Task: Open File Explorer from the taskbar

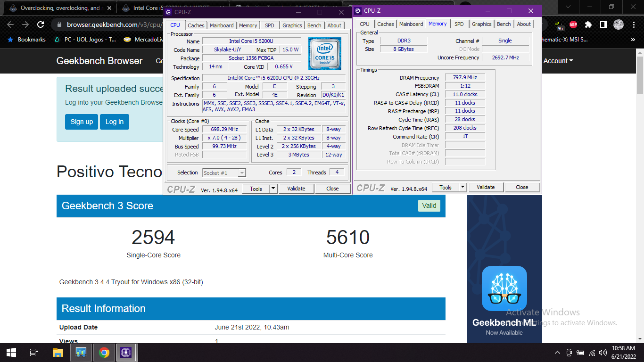Action: pos(58,352)
